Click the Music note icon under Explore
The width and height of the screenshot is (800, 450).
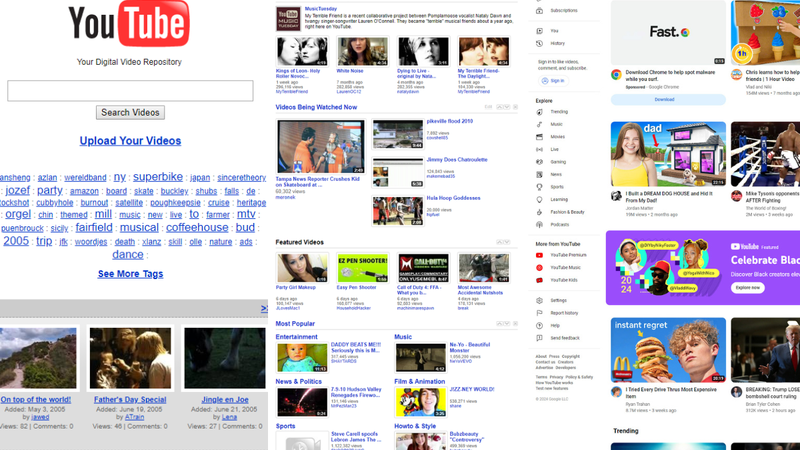point(539,124)
